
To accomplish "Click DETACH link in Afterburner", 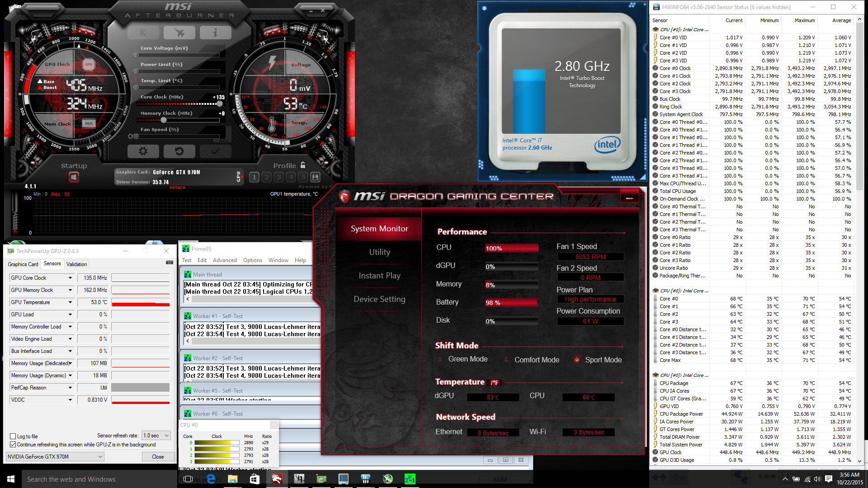I will coord(178,188).
